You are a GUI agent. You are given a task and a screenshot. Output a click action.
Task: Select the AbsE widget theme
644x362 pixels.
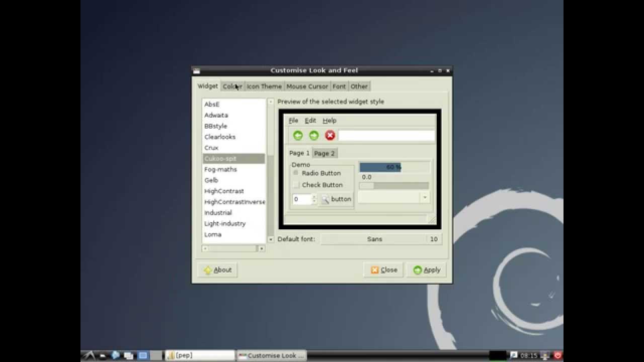pos(234,105)
